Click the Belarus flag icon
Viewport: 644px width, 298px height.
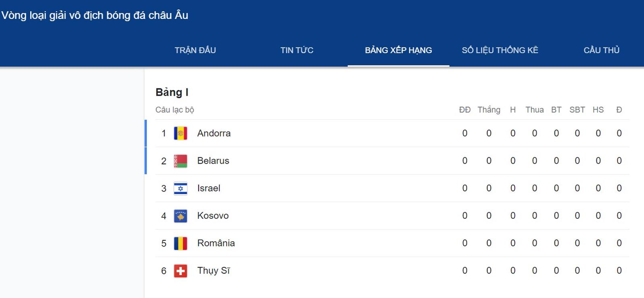click(x=180, y=161)
